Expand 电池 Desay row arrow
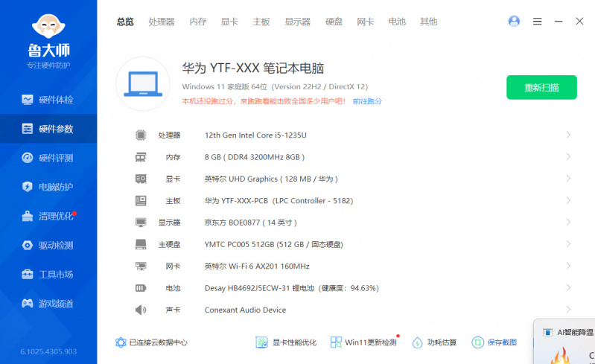 [568, 288]
